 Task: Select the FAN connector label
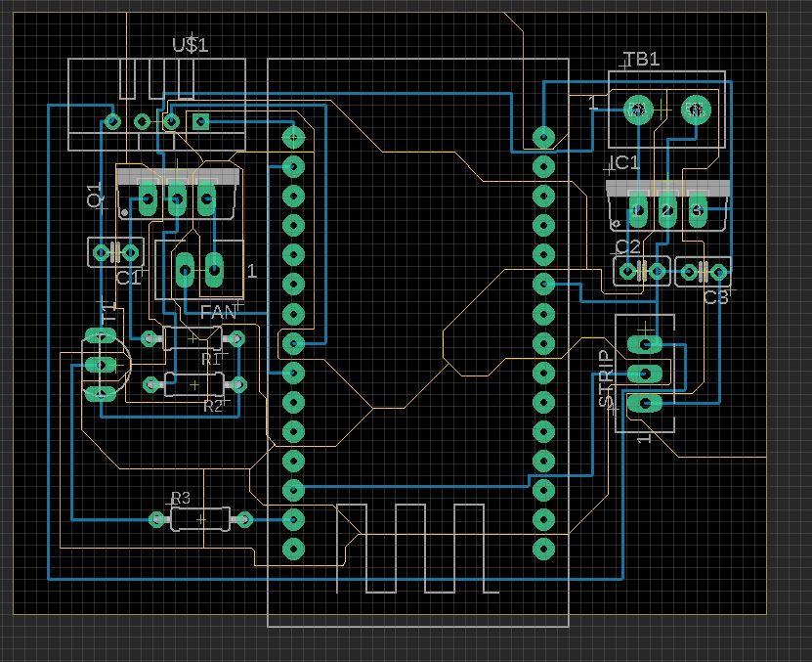218,312
